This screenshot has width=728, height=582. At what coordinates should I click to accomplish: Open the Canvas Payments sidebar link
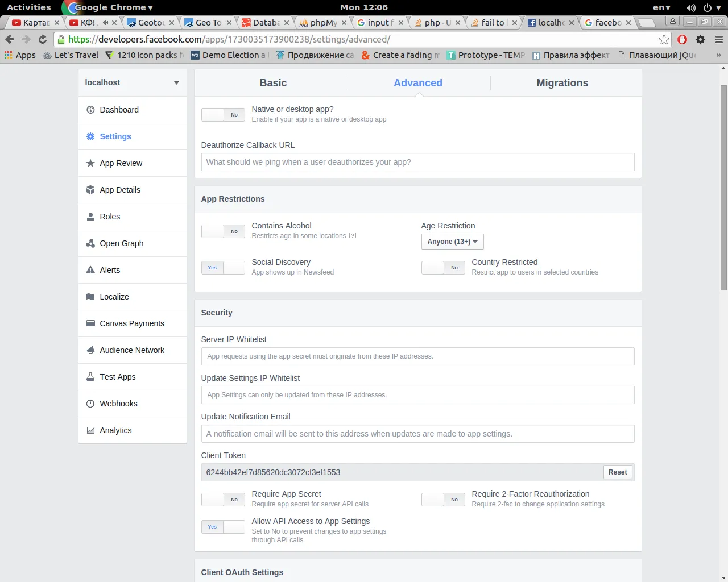132,323
